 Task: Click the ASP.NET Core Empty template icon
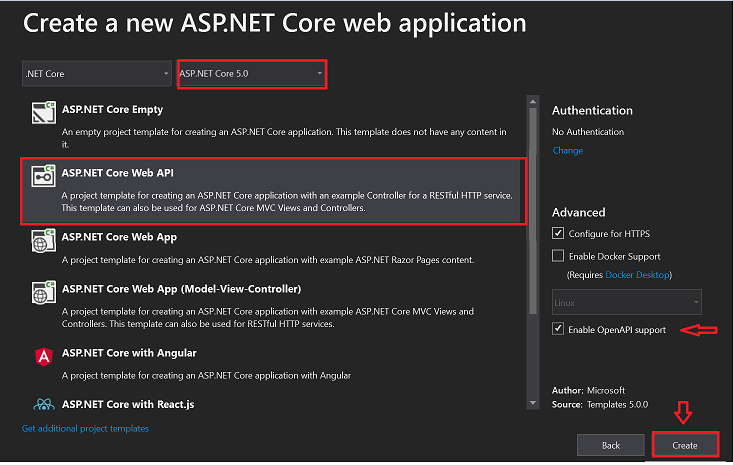(43, 115)
